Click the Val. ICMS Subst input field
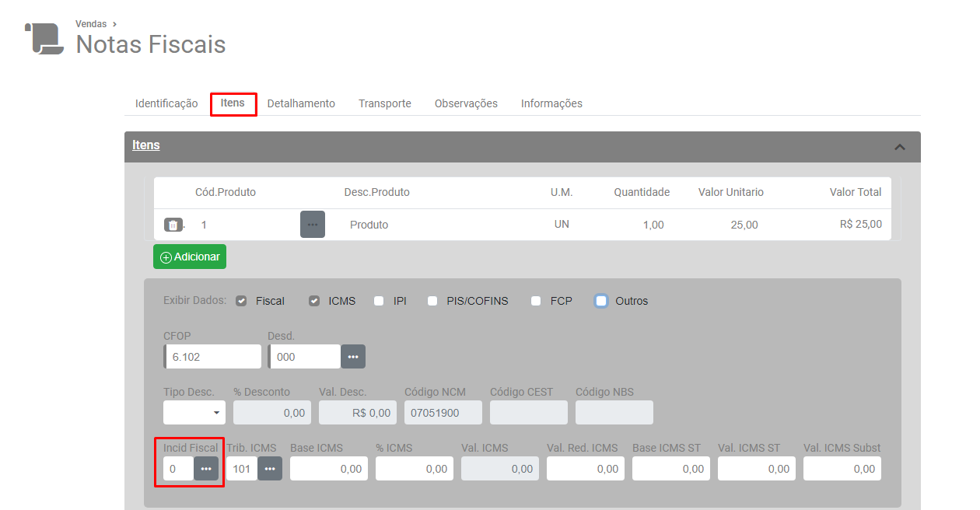This screenshot has width=980, height=510. click(x=842, y=469)
